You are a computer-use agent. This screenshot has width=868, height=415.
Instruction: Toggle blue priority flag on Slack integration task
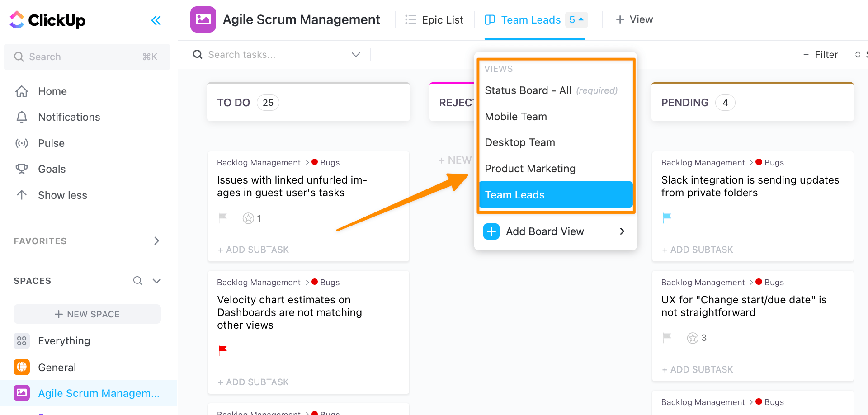pyautogui.click(x=667, y=218)
